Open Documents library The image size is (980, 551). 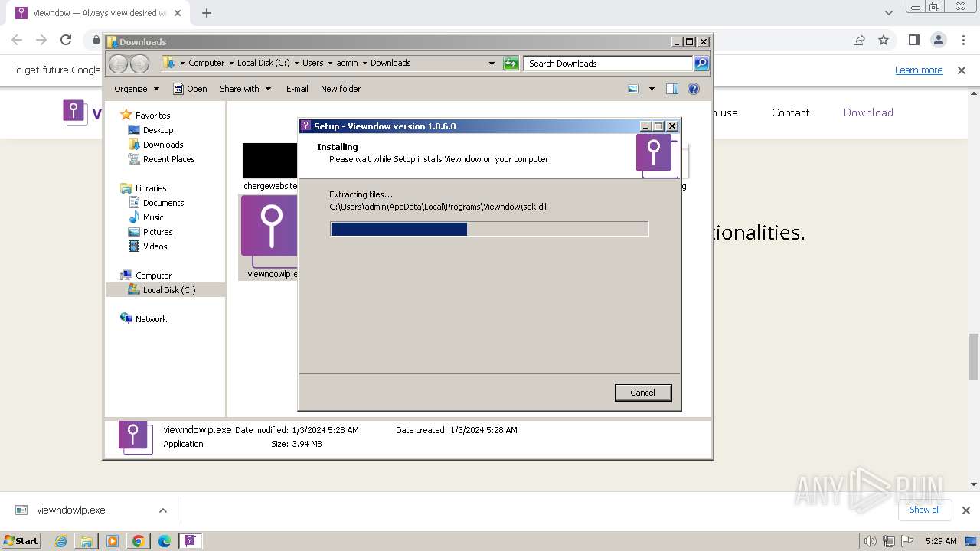163,203
